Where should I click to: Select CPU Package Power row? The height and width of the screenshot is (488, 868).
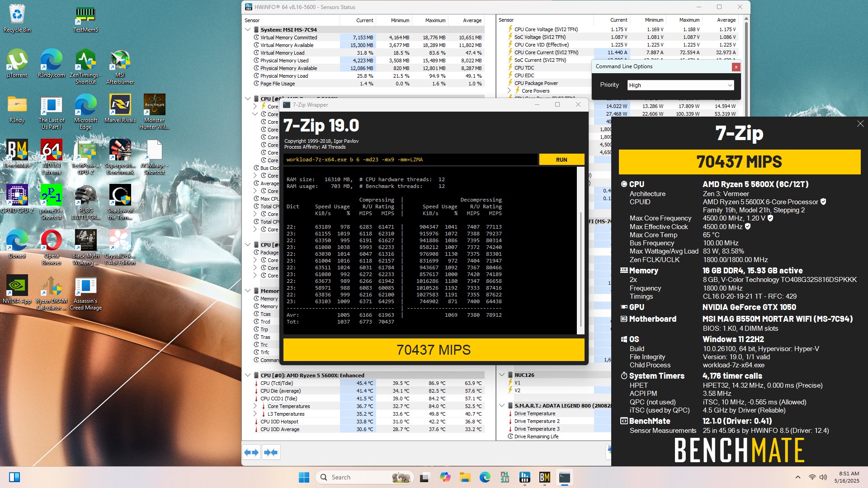tap(548, 83)
